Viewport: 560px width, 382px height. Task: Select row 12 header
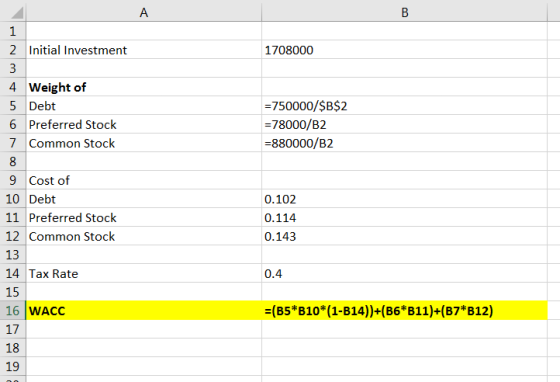[x=13, y=236]
